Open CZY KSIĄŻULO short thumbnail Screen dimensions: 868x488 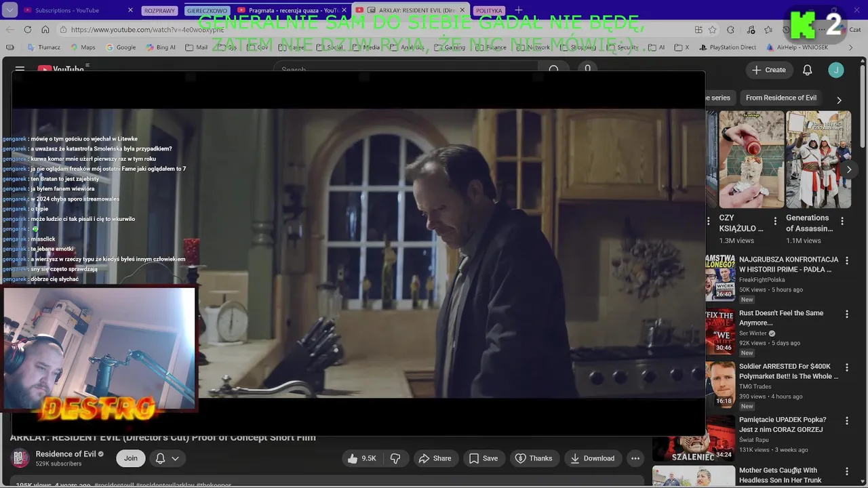click(x=751, y=160)
